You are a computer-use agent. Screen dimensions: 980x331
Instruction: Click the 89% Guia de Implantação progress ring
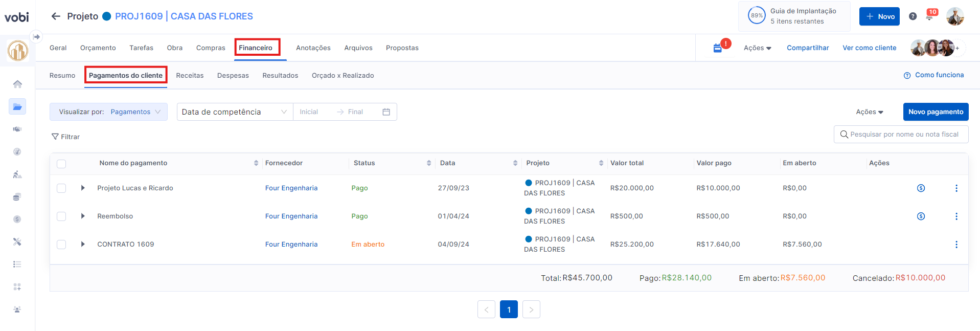(757, 15)
